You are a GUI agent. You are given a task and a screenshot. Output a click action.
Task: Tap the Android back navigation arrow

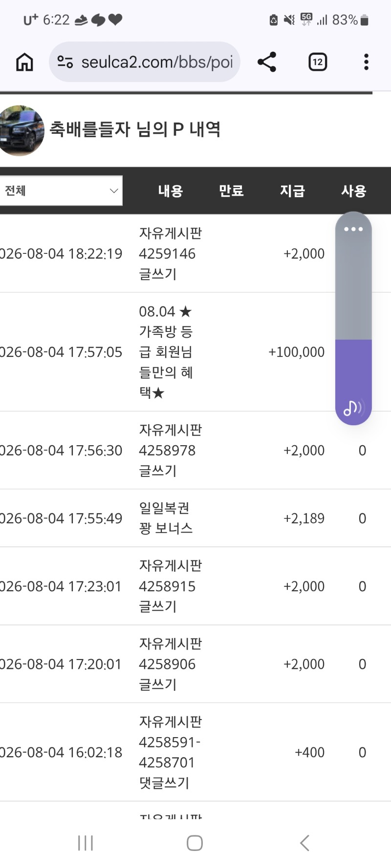[x=304, y=843]
